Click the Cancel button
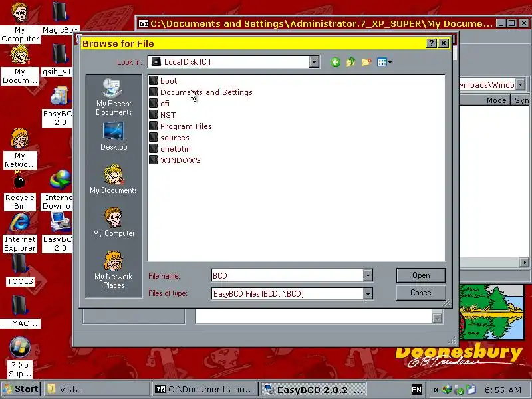Viewport: 532px width, 399px height. click(421, 293)
